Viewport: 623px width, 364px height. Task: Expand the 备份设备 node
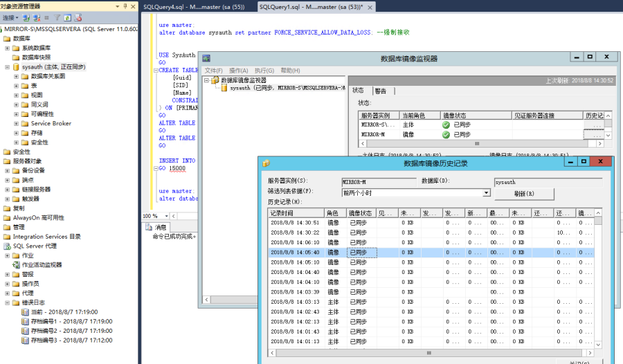(7, 170)
